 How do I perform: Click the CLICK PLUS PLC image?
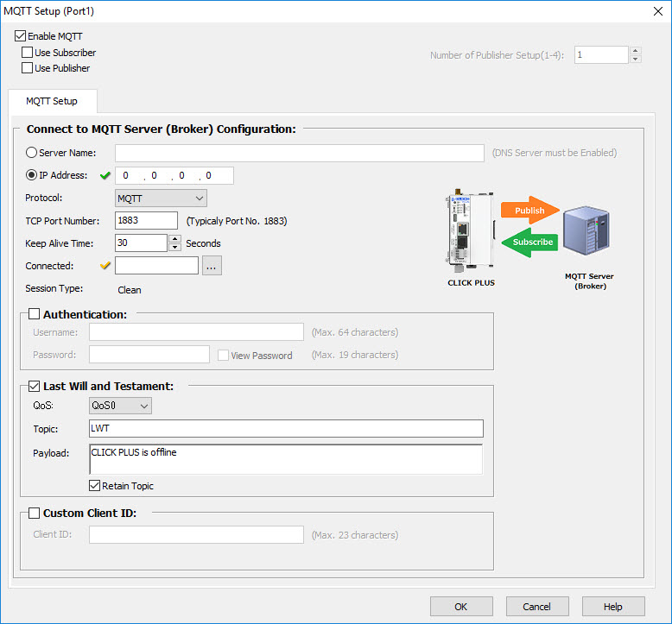tap(471, 230)
